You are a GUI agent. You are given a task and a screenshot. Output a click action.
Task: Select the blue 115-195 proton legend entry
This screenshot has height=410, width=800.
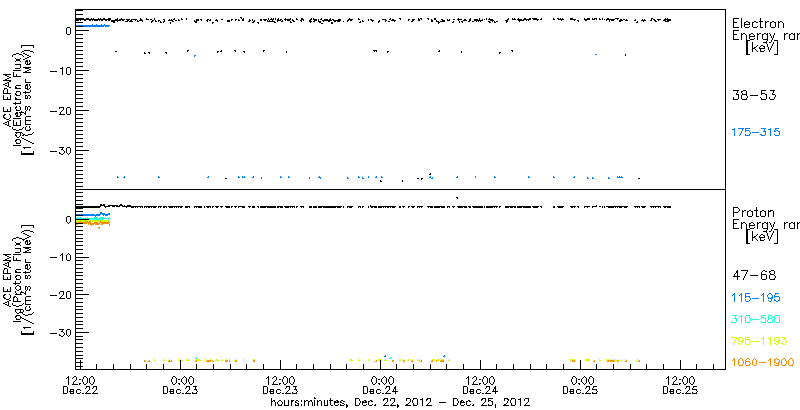point(756,298)
